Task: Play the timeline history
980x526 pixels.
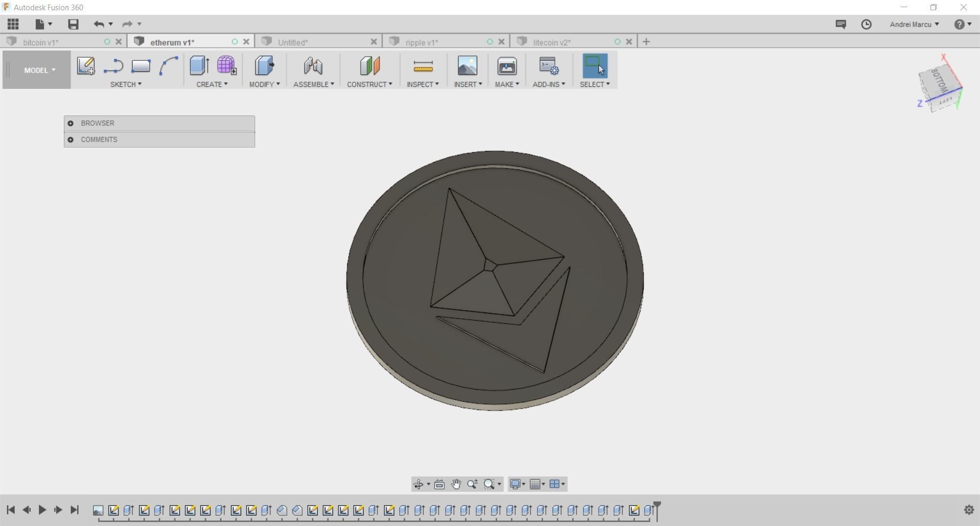Action: coord(42,510)
